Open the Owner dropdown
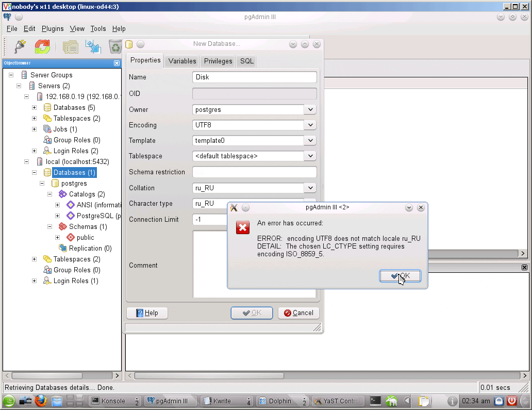The height and width of the screenshot is (410, 532). point(310,110)
